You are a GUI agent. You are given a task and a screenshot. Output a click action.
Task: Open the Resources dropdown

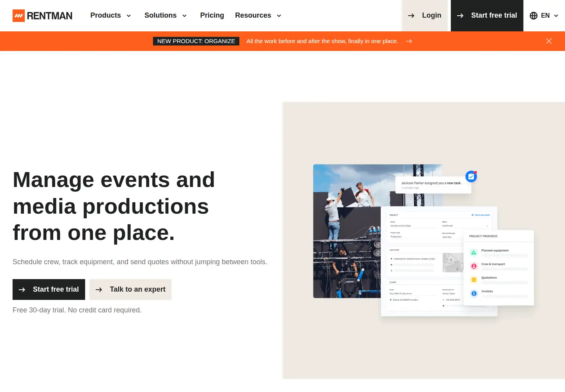coord(258,16)
